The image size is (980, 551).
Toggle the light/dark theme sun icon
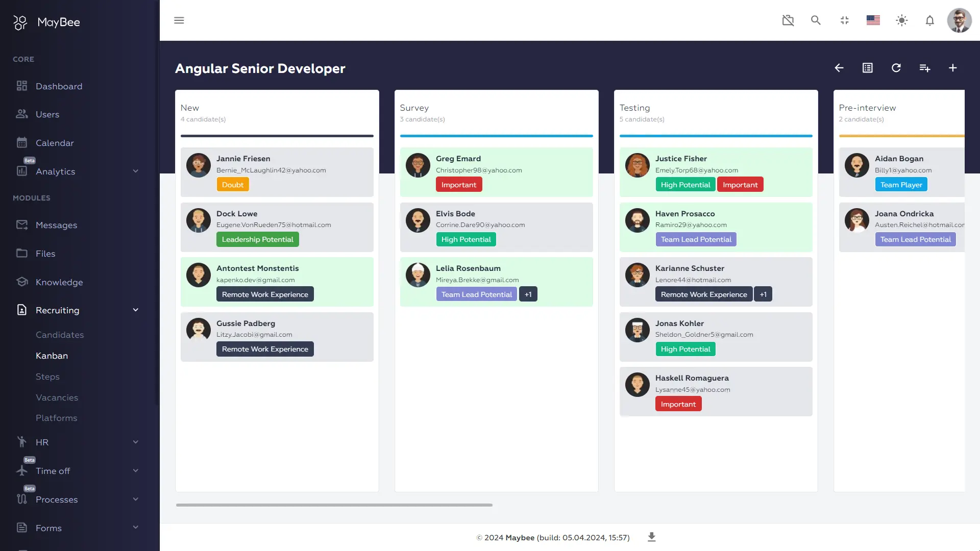[901, 20]
